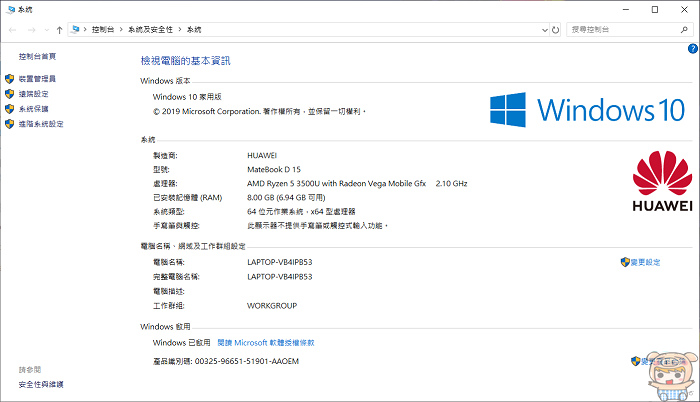The width and height of the screenshot is (700, 402).
Task: Click product ID 00325-96651-51901-AAOEM text
Action: click(x=247, y=361)
